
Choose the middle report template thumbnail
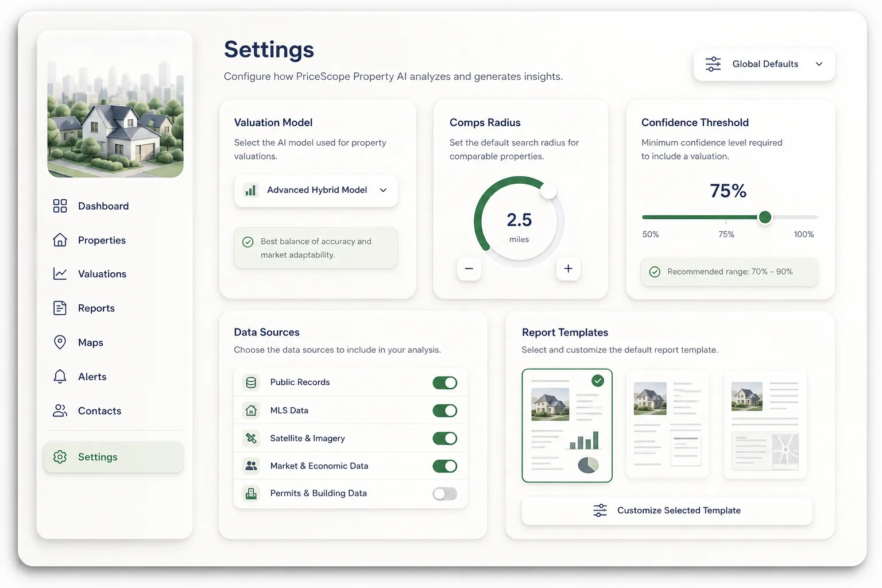coord(667,424)
